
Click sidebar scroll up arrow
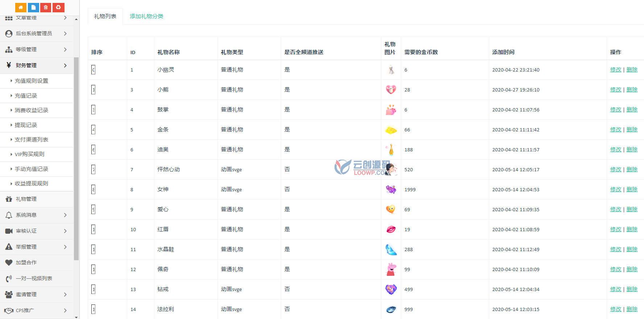pyautogui.click(x=76, y=19)
